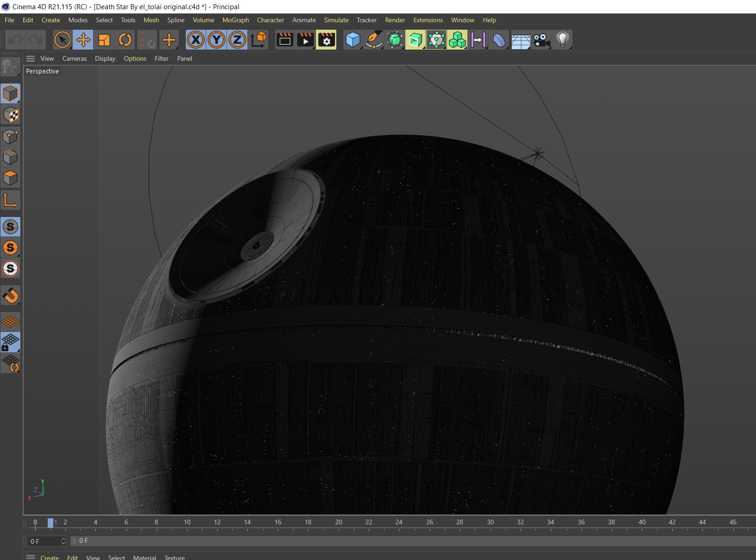Click the Undo arrow icon
Screen dimensions: 756x560
(16, 40)
